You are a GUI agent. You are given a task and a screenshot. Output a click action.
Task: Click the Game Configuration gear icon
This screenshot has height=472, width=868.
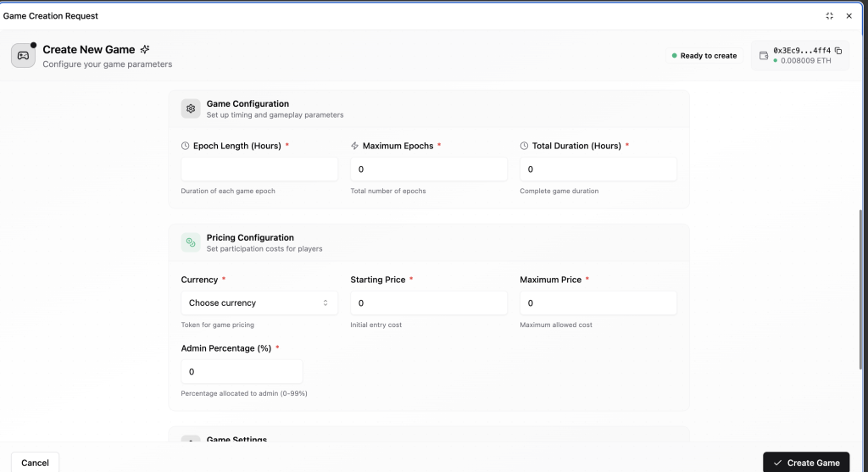(191, 109)
